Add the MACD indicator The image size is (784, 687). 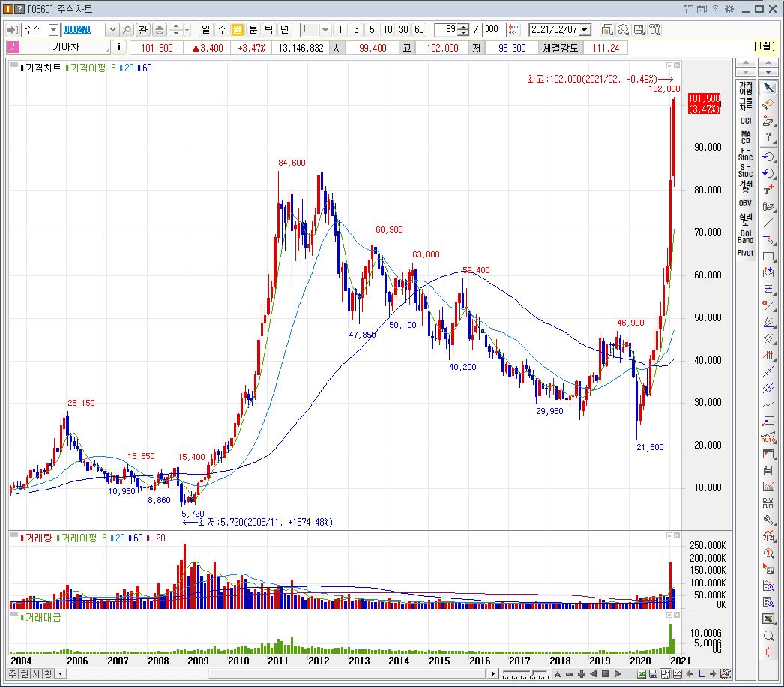(x=746, y=137)
